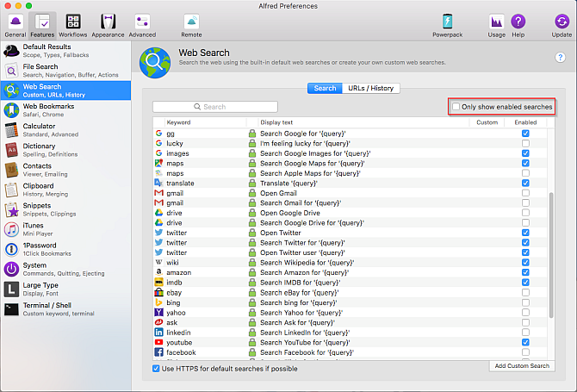Switch to the URLs / History tab

coord(372,88)
